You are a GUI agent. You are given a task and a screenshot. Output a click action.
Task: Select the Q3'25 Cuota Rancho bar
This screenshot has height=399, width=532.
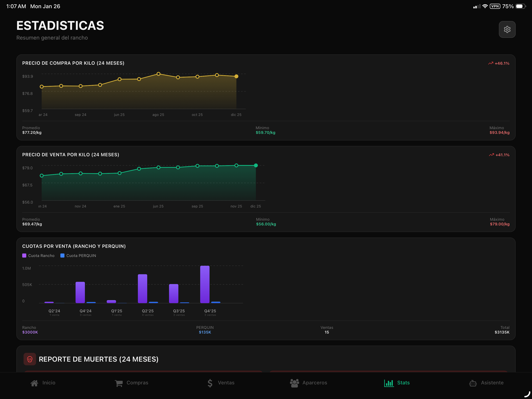174,293
